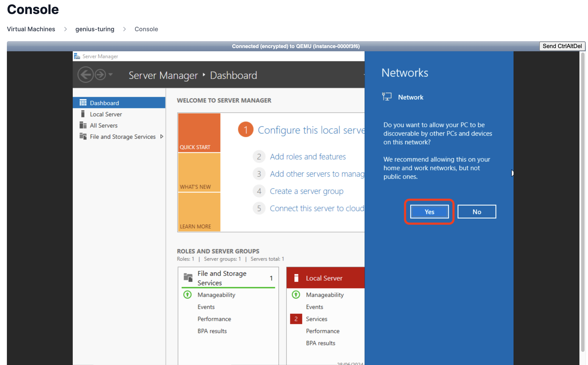Viewport: 588px width, 365px height.
Task: Open Dashboard in the sidebar
Action: 119,103
